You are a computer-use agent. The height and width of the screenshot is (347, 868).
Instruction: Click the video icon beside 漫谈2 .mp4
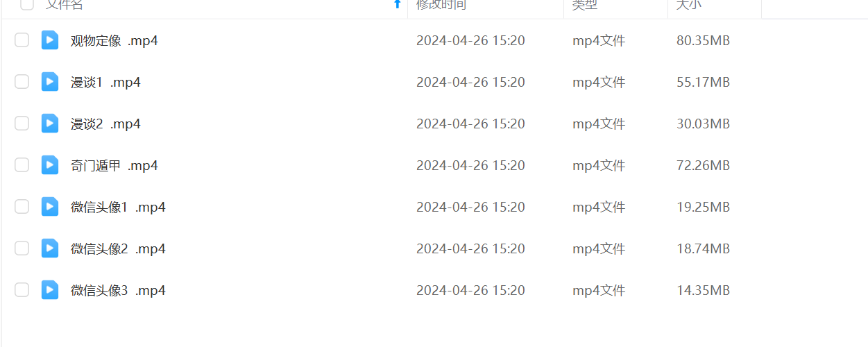coord(50,124)
